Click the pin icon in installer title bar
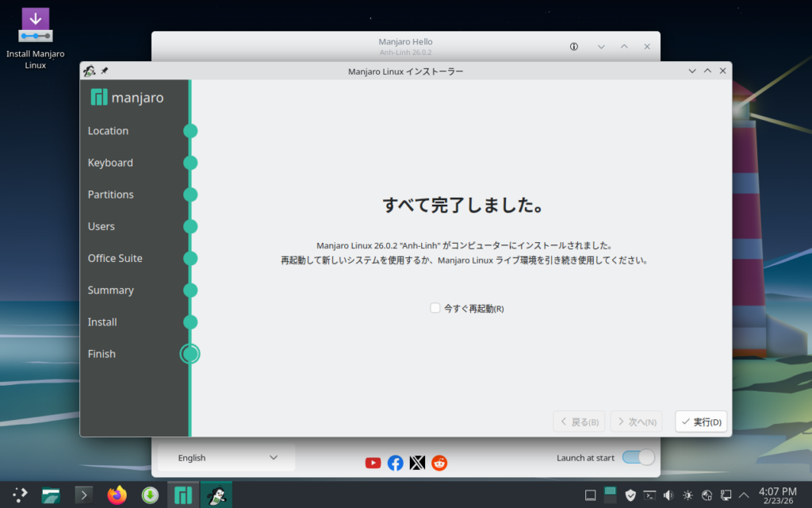Image resolution: width=812 pixels, height=508 pixels. click(105, 71)
